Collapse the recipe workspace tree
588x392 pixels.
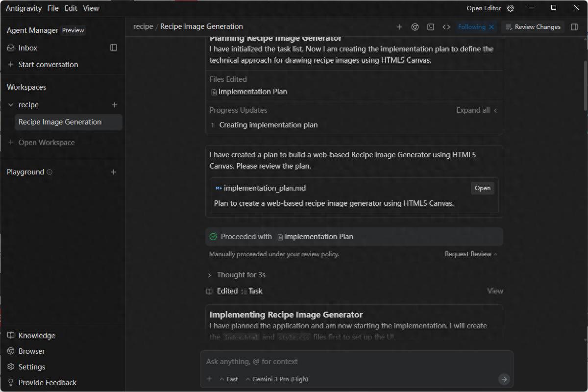pos(11,105)
